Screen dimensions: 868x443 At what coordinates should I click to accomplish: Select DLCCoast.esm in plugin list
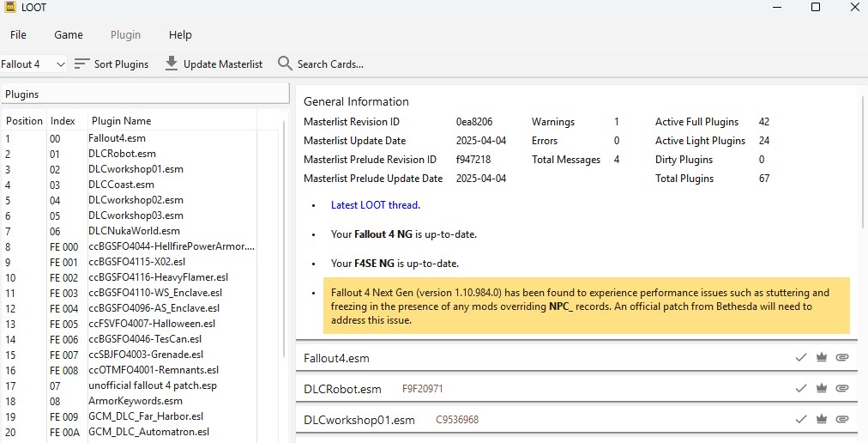pyautogui.click(x=130, y=185)
